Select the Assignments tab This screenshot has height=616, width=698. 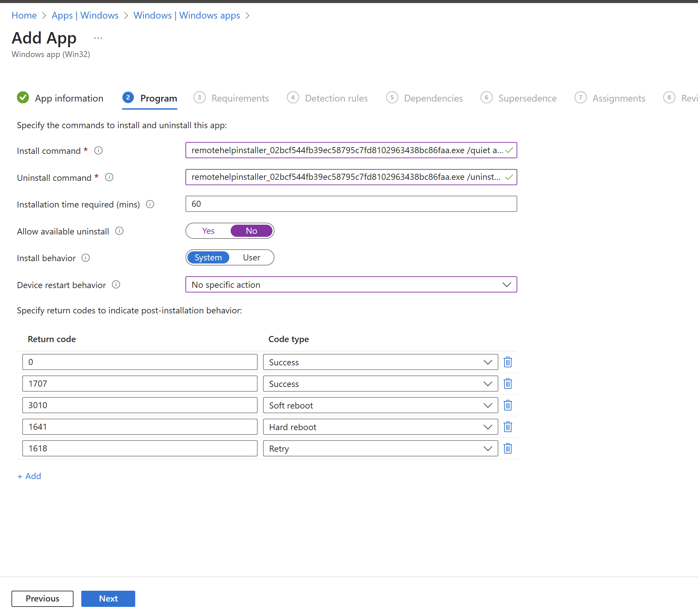(x=618, y=97)
